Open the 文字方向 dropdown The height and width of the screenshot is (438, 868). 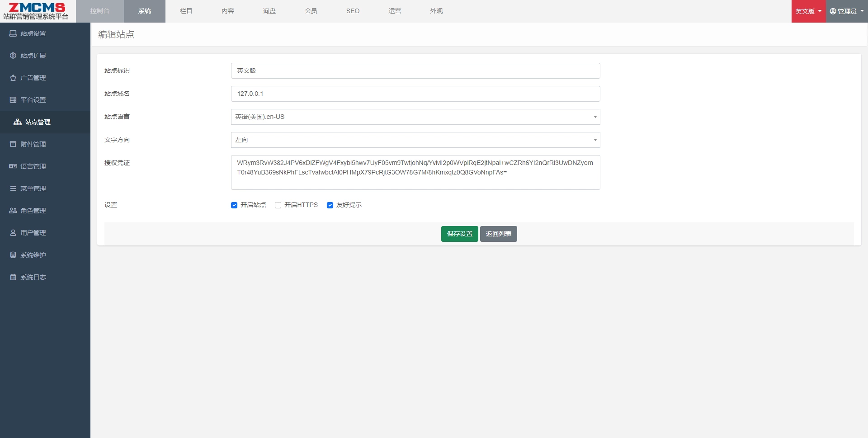pyautogui.click(x=415, y=140)
